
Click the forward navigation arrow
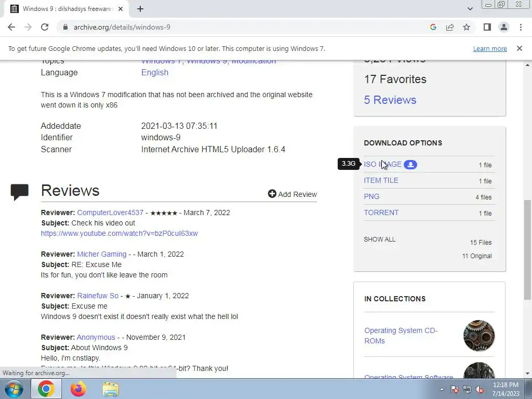click(28, 27)
